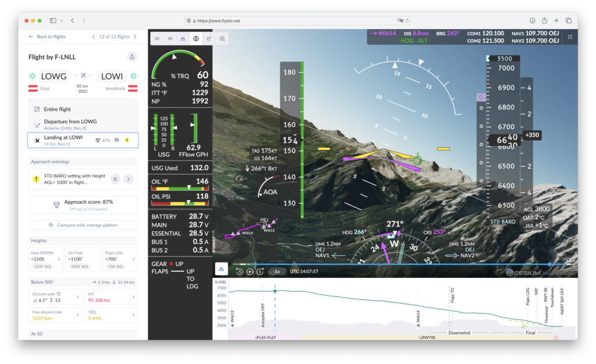Viewport: 596px width, 364px height.
Task: Expand the STD BARO approach warning
Action: point(127,179)
